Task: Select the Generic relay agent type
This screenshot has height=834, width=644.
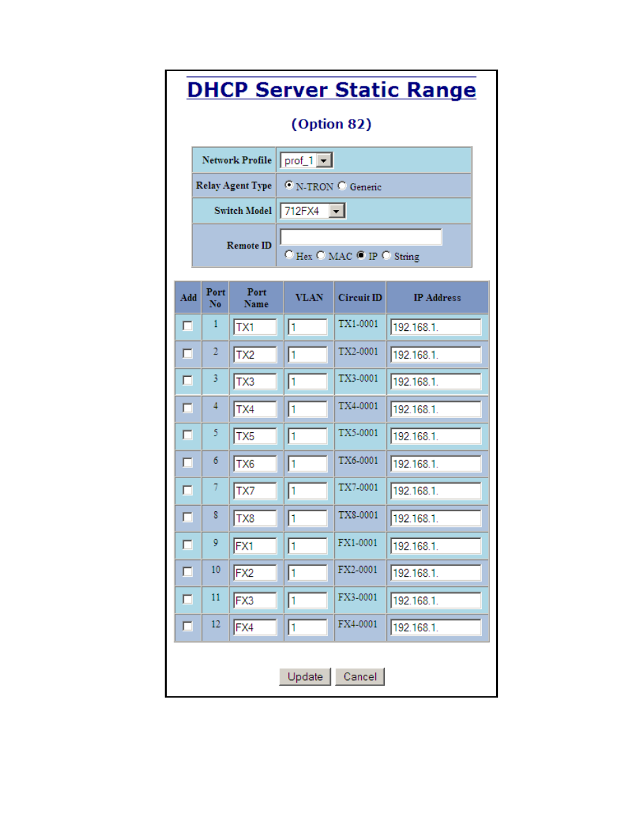Action: pos(342,186)
